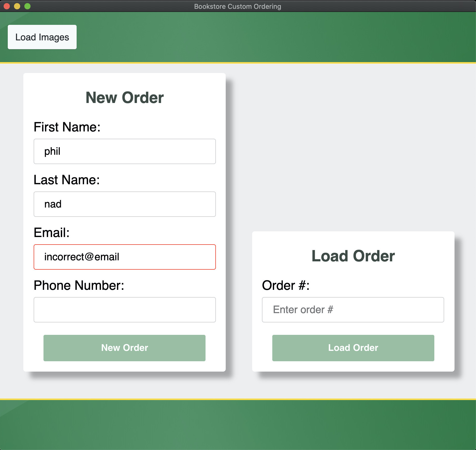Click the First Name: label text
Screen dimensions: 476x450
[67, 127]
